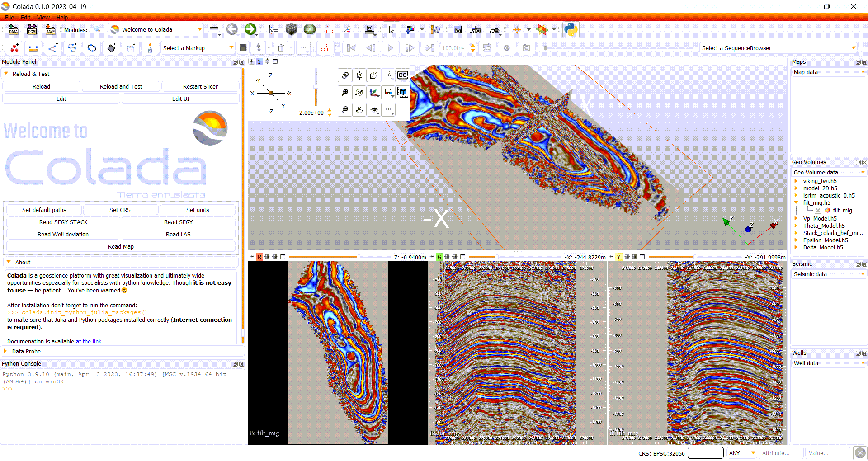Select Vp_Model.h5 in Geo Volumes tree

tap(820, 219)
